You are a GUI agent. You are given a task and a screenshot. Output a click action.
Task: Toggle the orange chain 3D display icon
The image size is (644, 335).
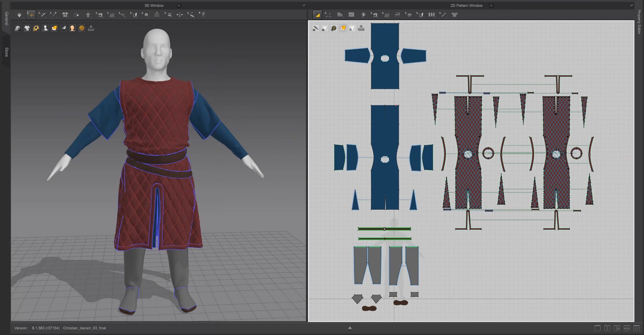(x=36, y=28)
